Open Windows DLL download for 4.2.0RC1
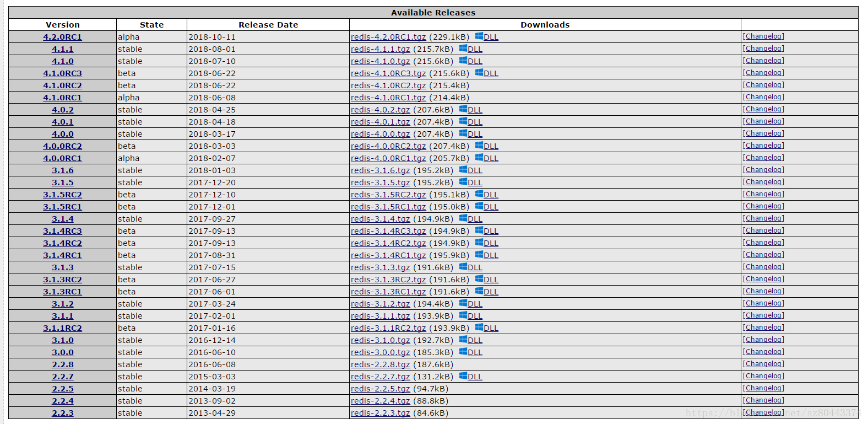The image size is (868, 424). pos(487,37)
